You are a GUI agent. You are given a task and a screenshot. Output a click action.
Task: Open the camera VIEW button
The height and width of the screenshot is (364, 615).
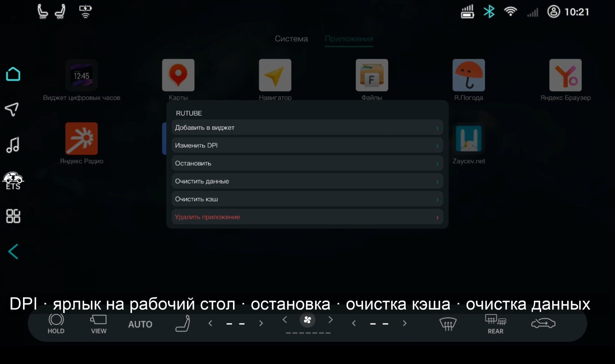click(99, 324)
